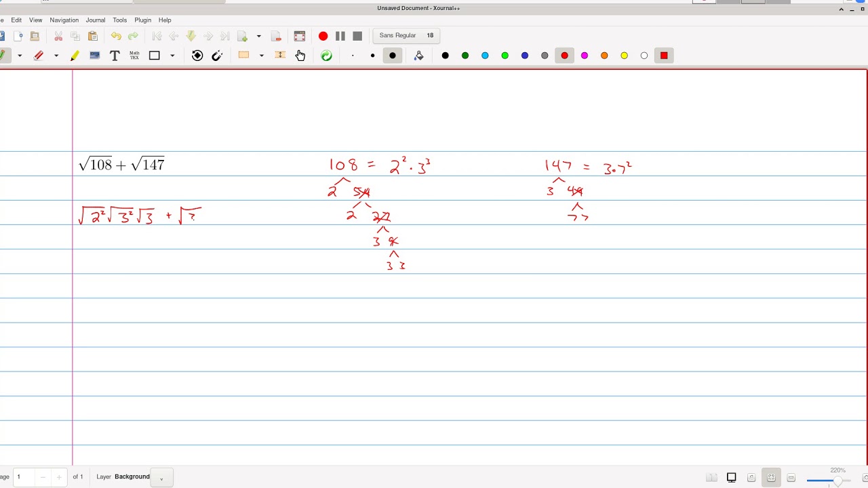Image resolution: width=868 pixels, height=488 pixels.
Task: Select the Text tool
Action: tap(115, 56)
